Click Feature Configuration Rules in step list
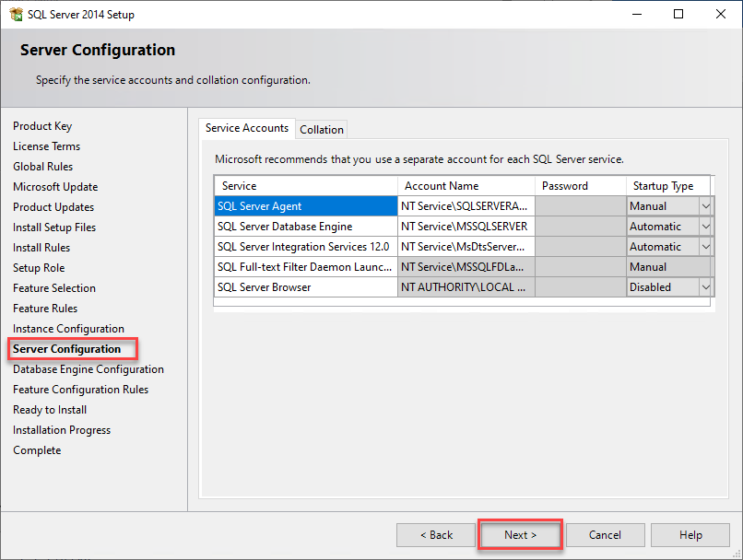743x560 pixels. (x=80, y=390)
